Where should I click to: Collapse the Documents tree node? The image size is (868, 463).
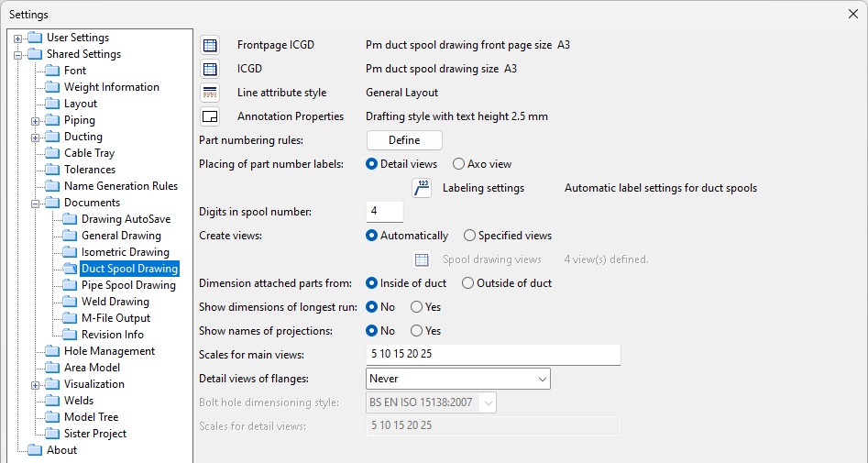click(x=36, y=204)
